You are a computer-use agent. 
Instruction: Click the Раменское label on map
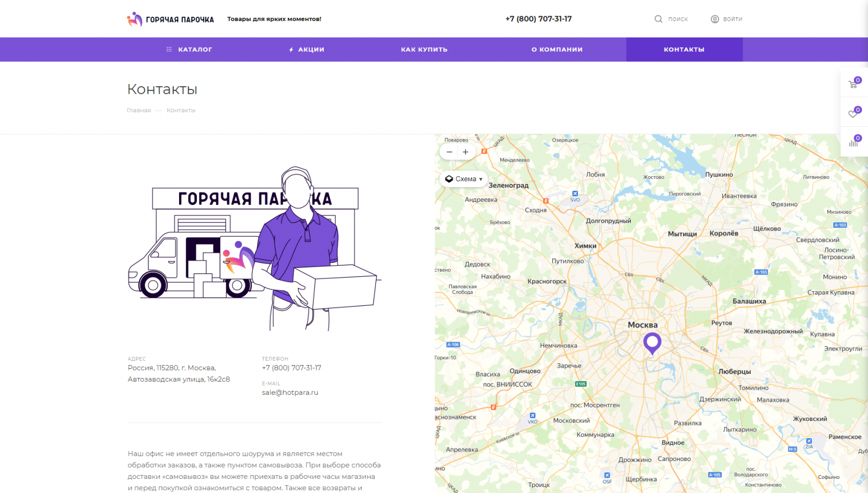845,437
